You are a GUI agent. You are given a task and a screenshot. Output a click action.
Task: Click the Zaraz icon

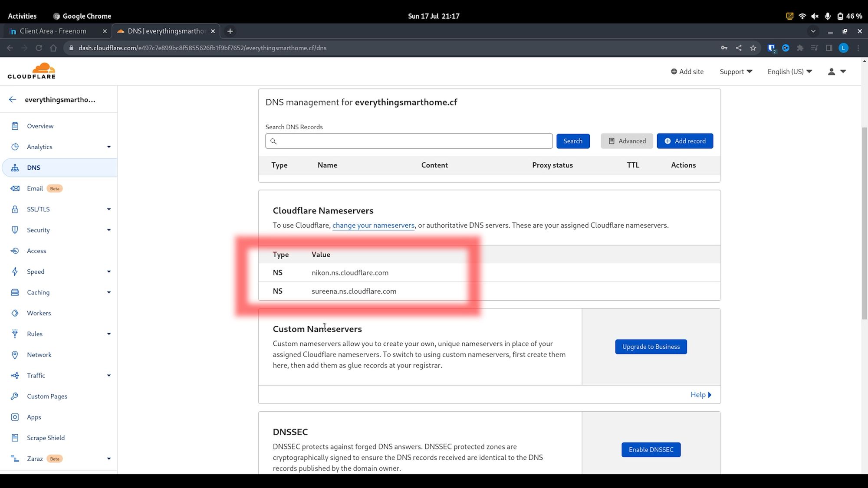click(x=15, y=459)
